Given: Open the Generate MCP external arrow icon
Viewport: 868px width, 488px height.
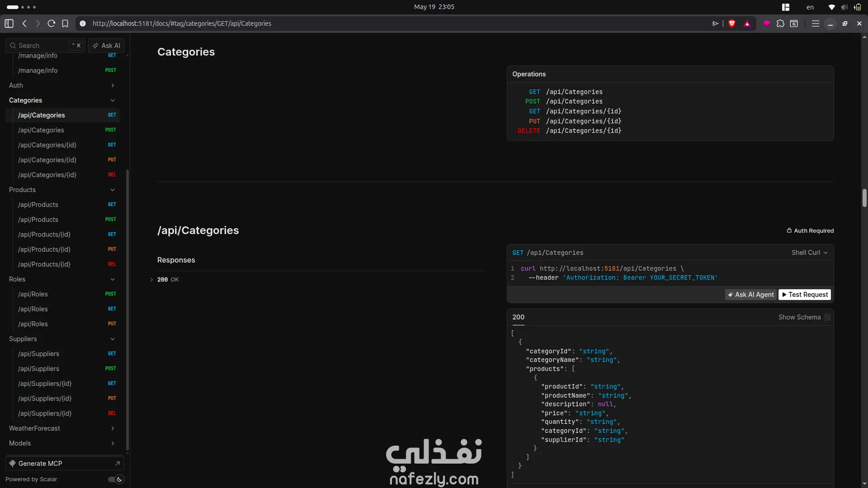Looking at the screenshot, I should pos(118,464).
